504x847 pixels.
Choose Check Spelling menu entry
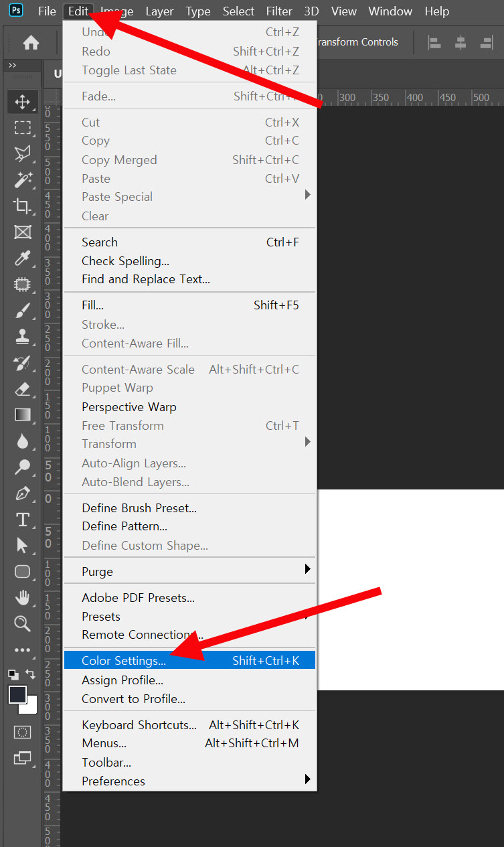coord(189,261)
